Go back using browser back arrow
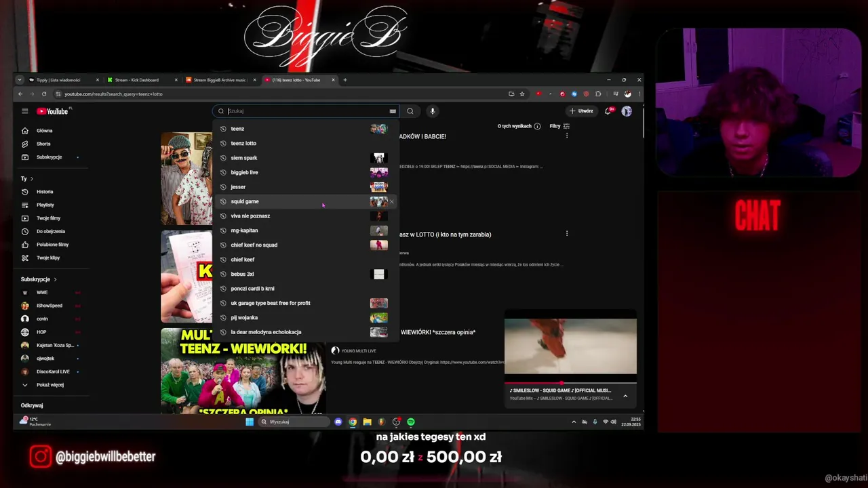The image size is (868, 488). pos(20,94)
